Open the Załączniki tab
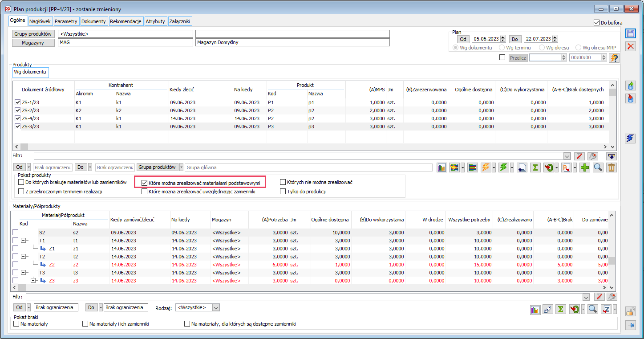The image size is (644, 339). pyautogui.click(x=180, y=21)
